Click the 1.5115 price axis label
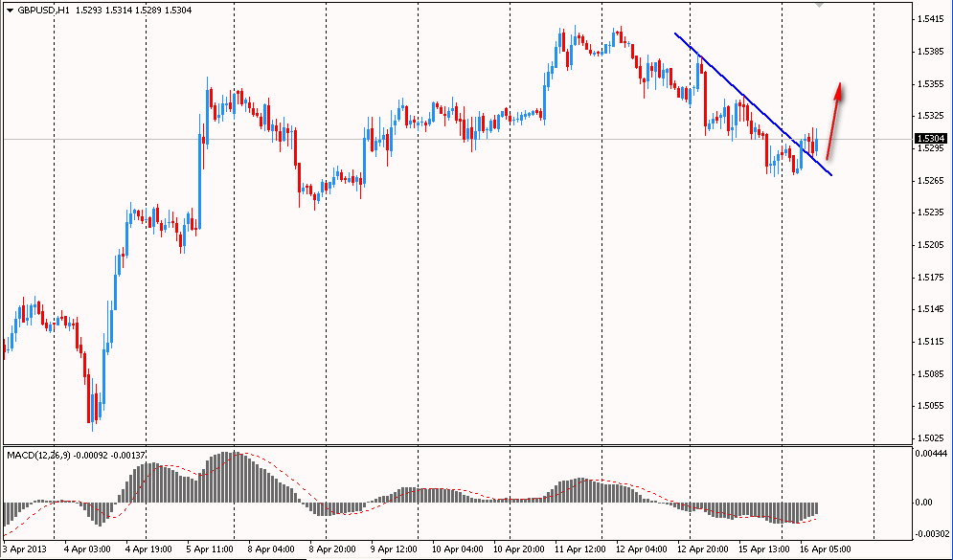This screenshot has height=560, width=953. click(932, 342)
